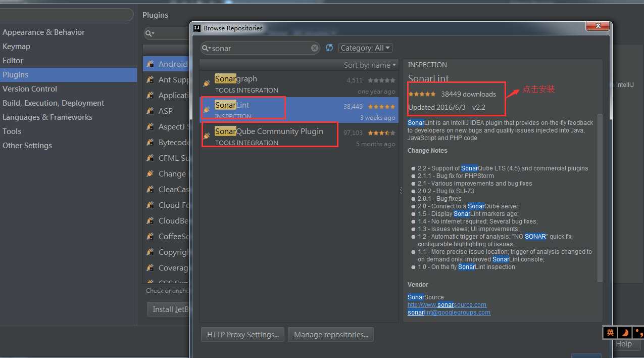Click the settings search field
This screenshot has height=358, width=644.
(x=66, y=15)
